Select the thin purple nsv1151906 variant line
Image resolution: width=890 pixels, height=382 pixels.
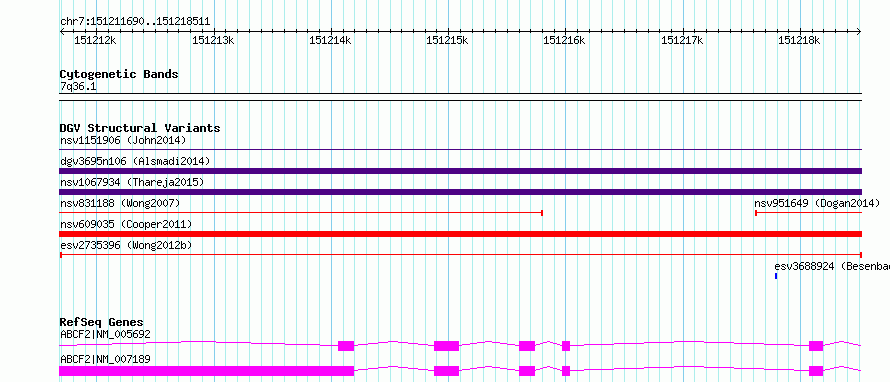coord(461,150)
